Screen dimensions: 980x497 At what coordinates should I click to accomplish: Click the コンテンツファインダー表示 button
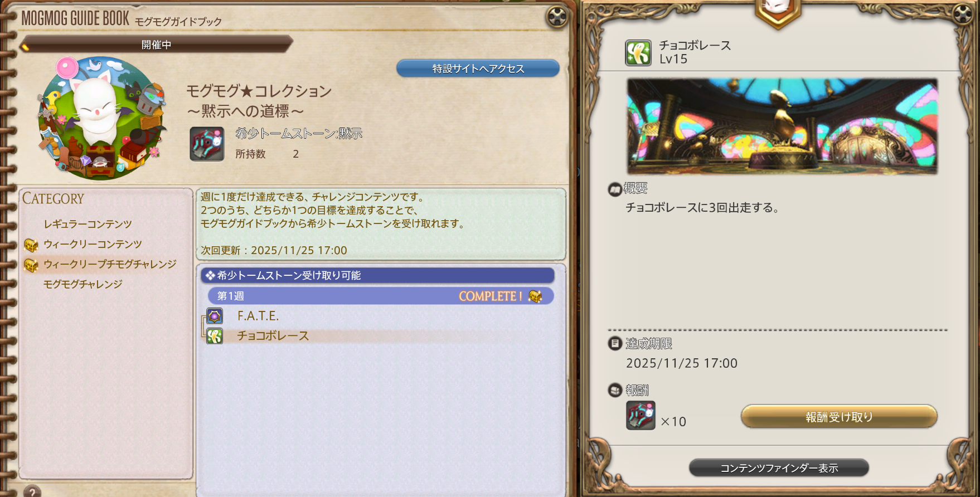779,468
